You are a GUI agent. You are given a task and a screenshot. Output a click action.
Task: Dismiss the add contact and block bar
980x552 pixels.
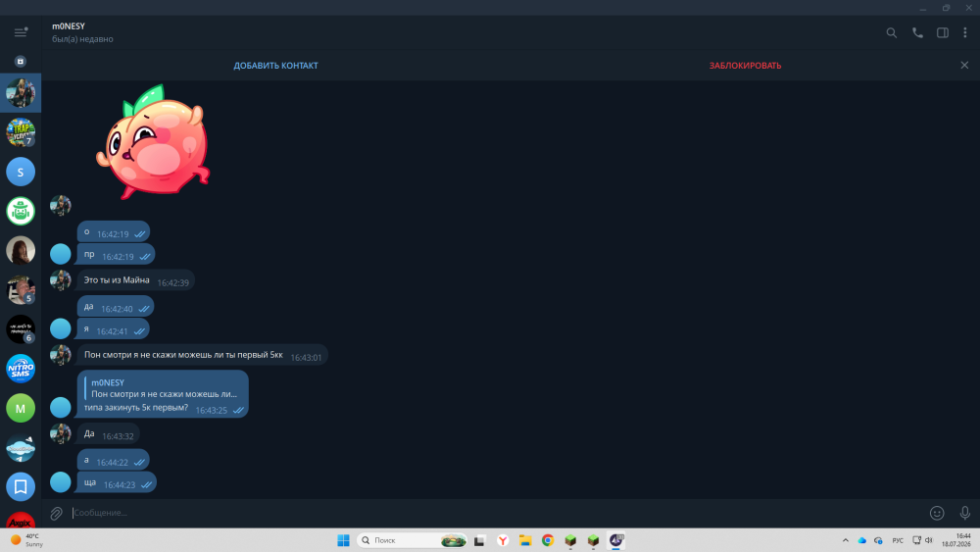pyautogui.click(x=964, y=65)
